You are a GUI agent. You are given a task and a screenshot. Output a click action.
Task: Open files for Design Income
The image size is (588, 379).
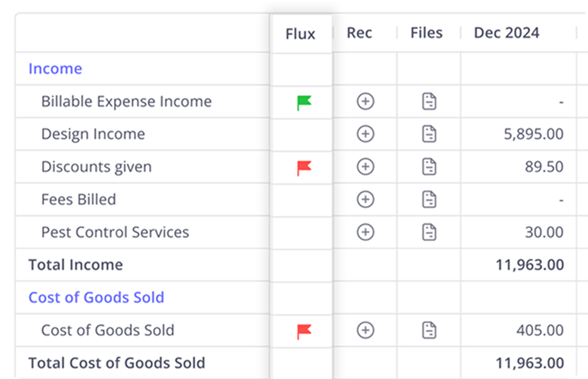pyautogui.click(x=429, y=134)
